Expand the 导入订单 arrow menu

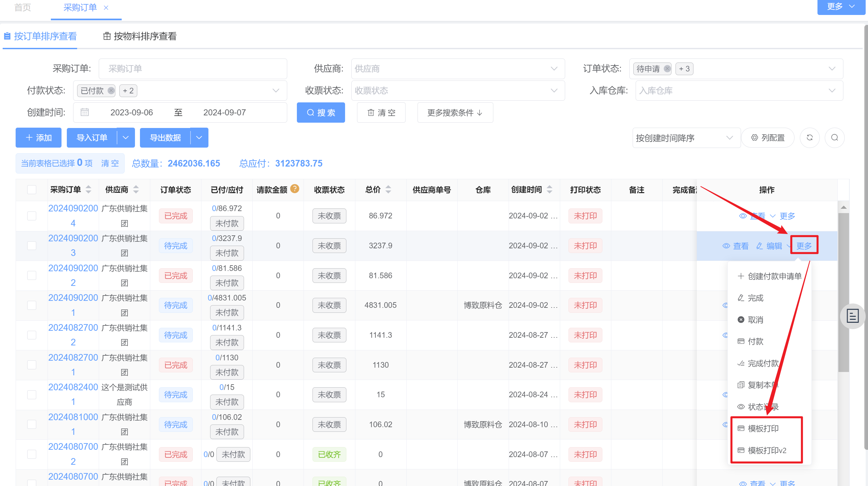coord(126,138)
